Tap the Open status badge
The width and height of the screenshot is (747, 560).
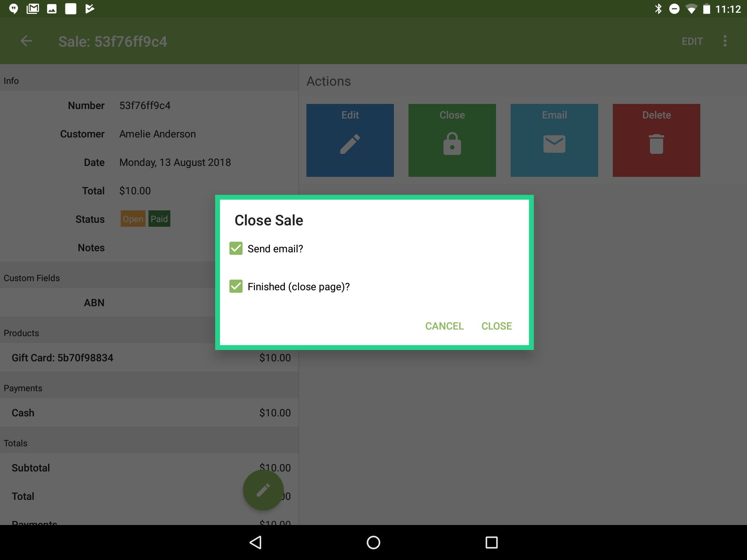133,219
